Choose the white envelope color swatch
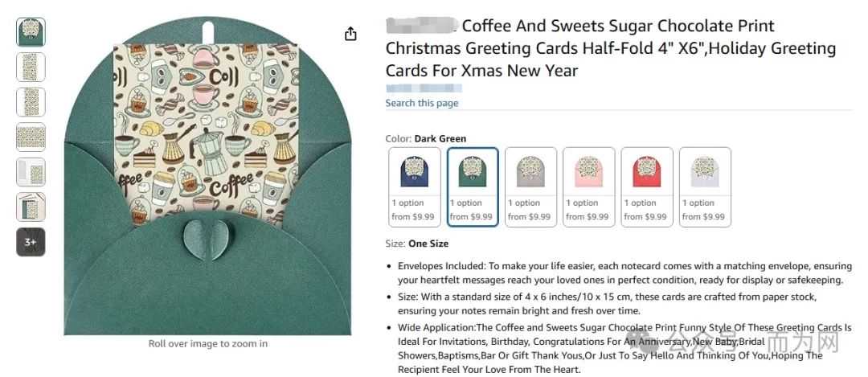Screen dimensions: 868x377 [705, 186]
